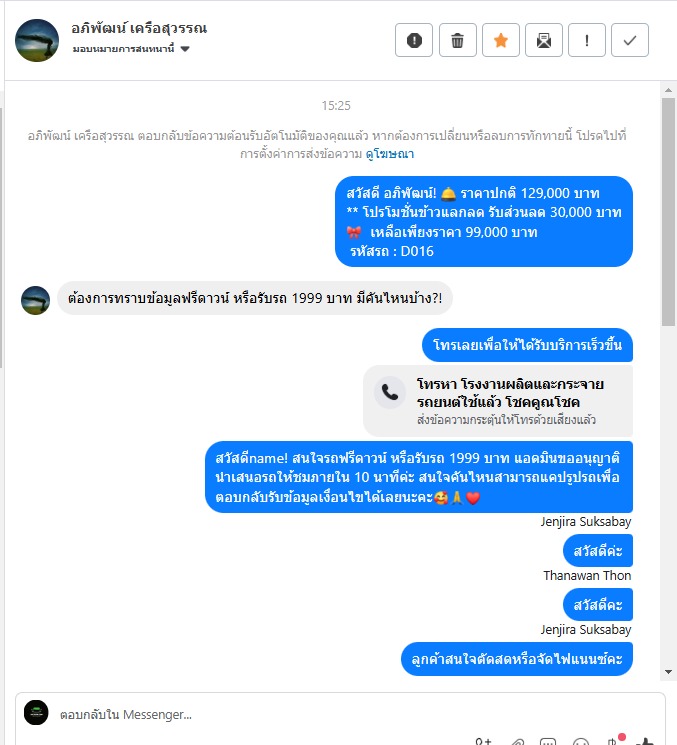This screenshot has width=677, height=745.
Task: Click the scrollbar down arrow
Action: tap(668, 672)
